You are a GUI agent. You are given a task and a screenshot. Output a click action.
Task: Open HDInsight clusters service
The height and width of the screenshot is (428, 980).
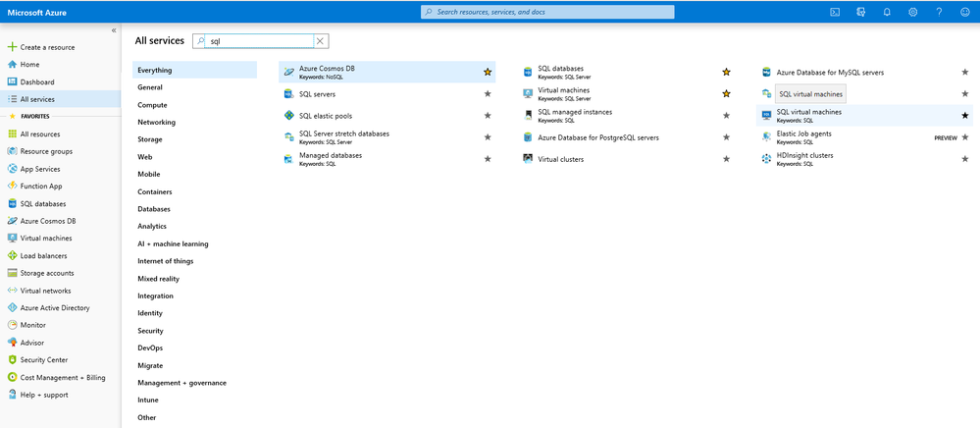pos(805,155)
